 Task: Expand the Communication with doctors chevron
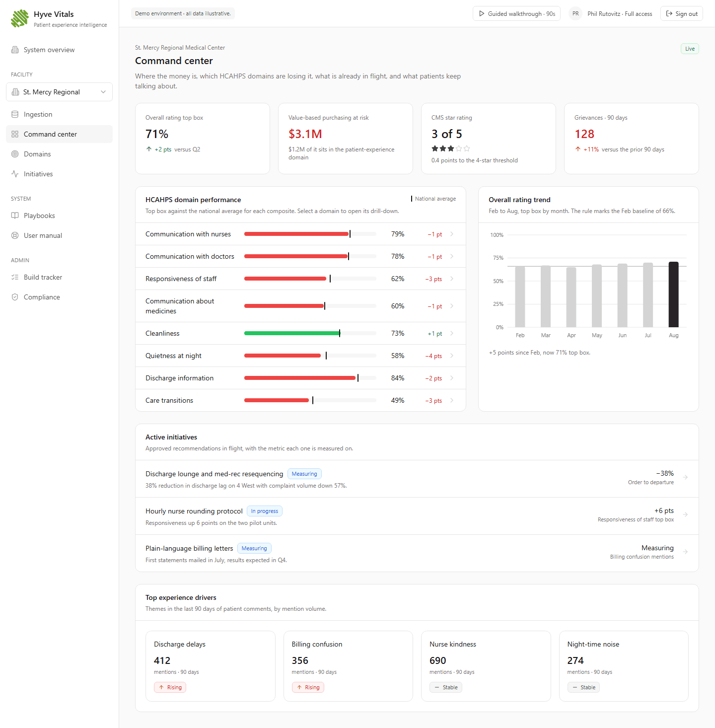coord(452,256)
